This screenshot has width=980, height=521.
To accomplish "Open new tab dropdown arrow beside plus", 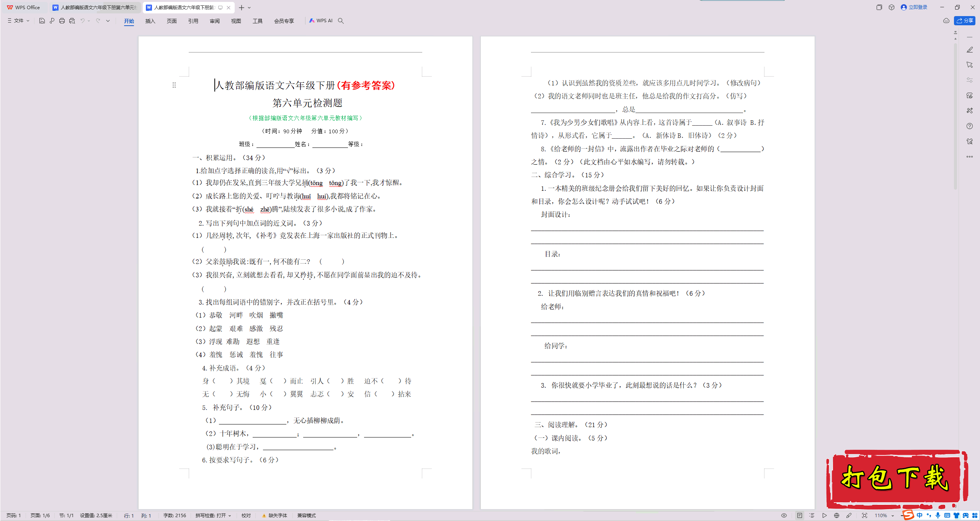I will pos(249,8).
